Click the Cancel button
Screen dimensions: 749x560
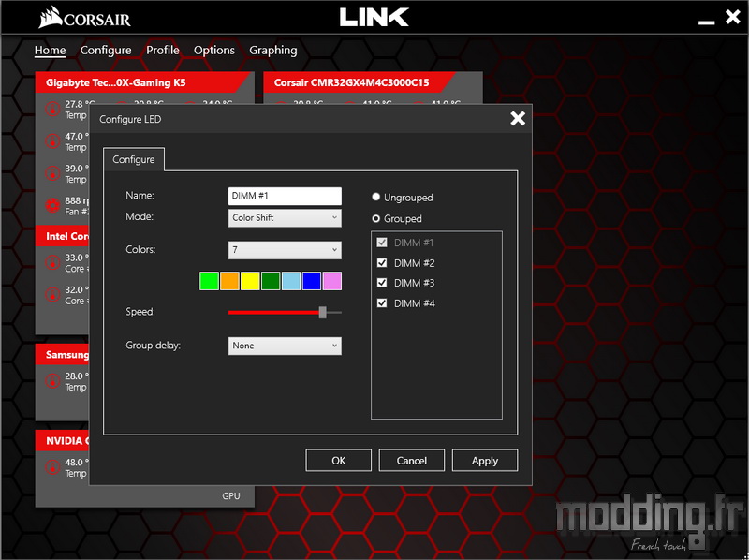coord(412,461)
